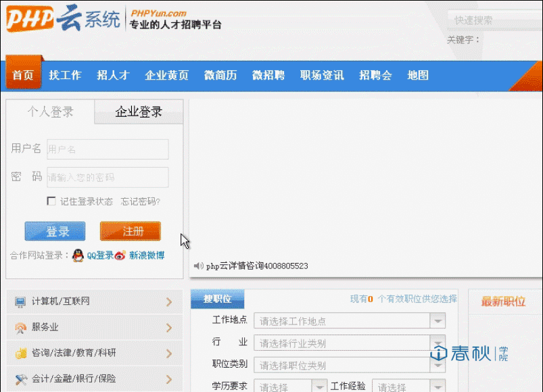This screenshot has height=392, width=543.
Task: Switch to the 企业登录 tab
Action: (x=139, y=112)
